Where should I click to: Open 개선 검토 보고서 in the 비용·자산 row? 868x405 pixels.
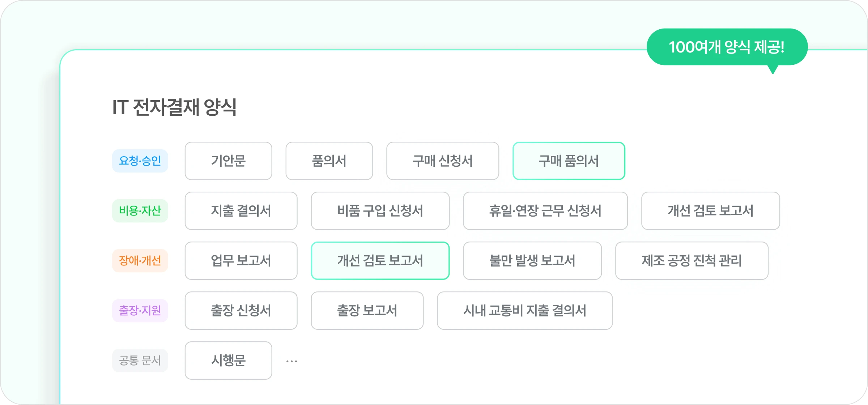pyautogui.click(x=710, y=211)
